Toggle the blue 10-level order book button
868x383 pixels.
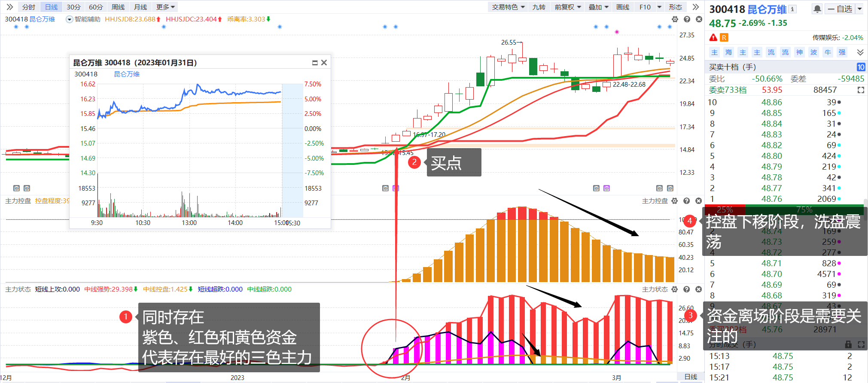(x=861, y=67)
